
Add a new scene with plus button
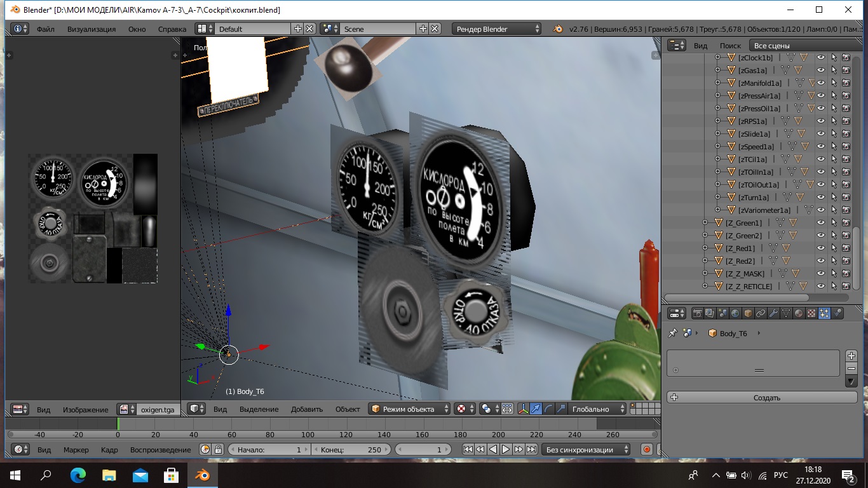[x=423, y=29]
